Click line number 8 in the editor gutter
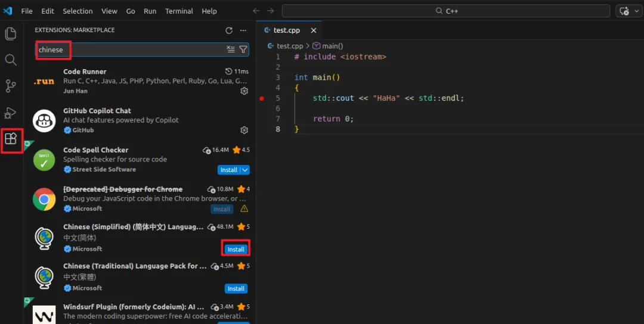Viewport: 644px width, 324px height. (278, 129)
